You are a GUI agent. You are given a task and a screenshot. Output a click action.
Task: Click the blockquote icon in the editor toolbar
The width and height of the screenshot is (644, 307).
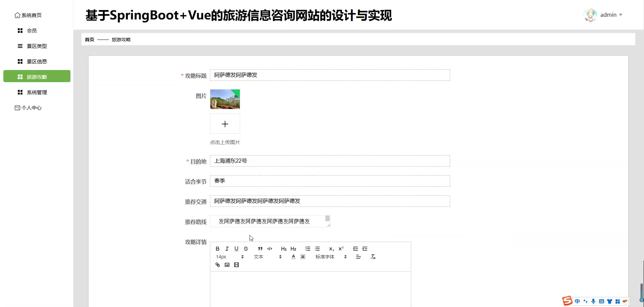260,248
